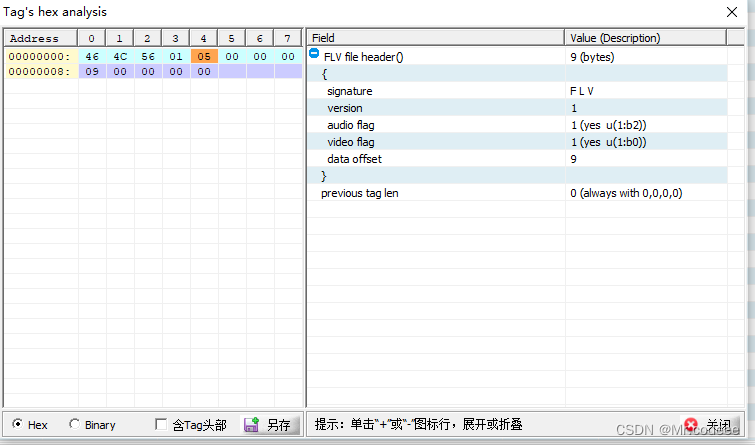Viewport: 755px width, 445px height.
Task: Click value '1 (yes u(1:b2))'
Action: coord(609,125)
